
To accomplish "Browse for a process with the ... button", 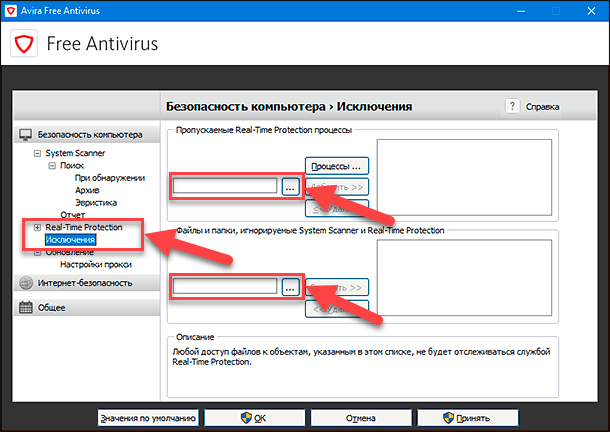I will [x=290, y=186].
